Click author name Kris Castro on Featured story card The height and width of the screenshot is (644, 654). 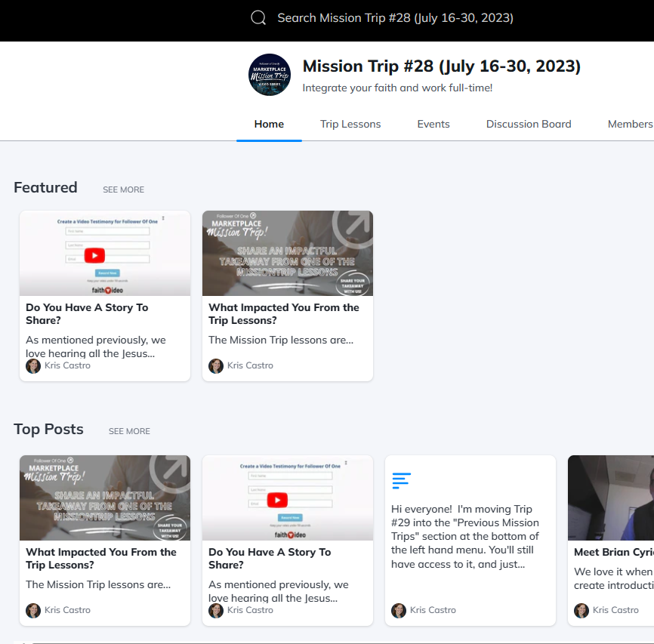coord(67,365)
